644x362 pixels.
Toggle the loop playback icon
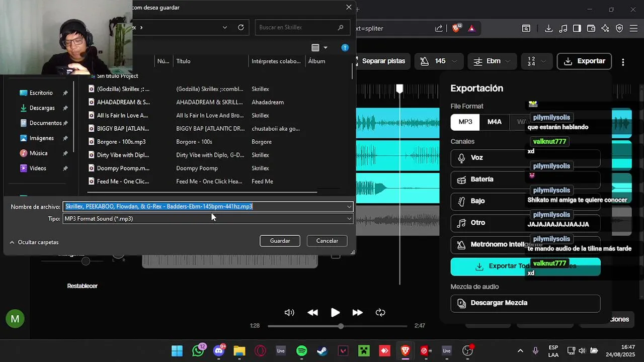pos(380,313)
